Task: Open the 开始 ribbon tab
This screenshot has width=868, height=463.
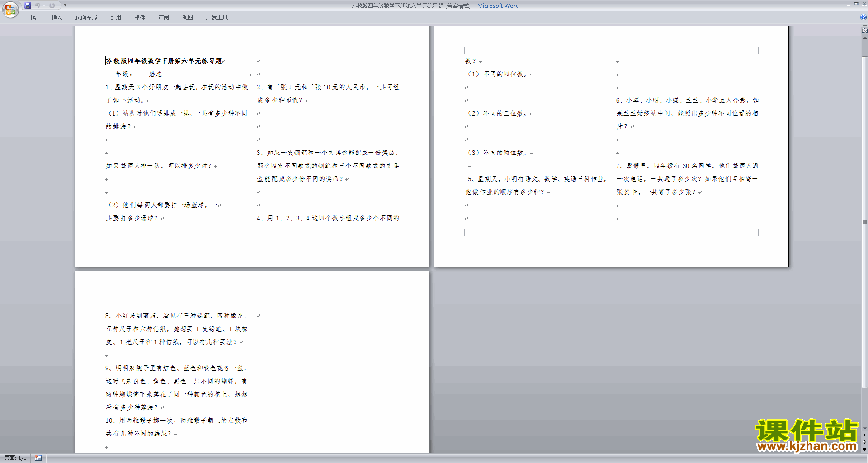Action: (33, 17)
